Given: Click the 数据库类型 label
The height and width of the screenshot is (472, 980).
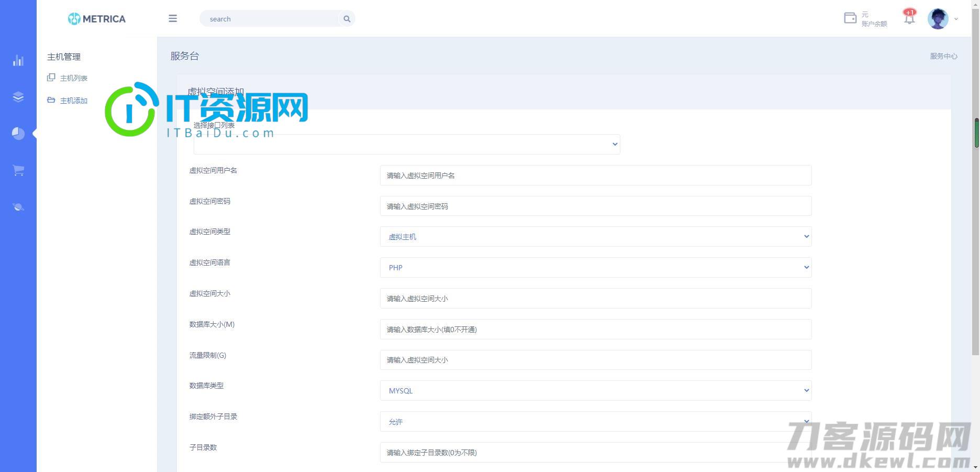Looking at the screenshot, I should tap(206, 386).
